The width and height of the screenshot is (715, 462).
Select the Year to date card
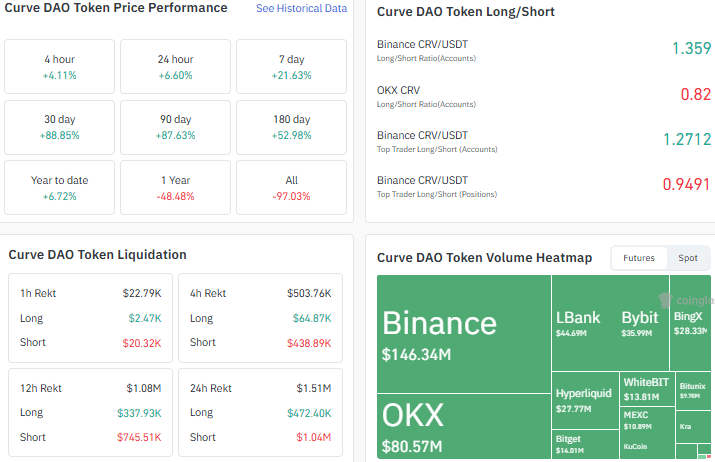pyautogui.click(x=59, y=187)
